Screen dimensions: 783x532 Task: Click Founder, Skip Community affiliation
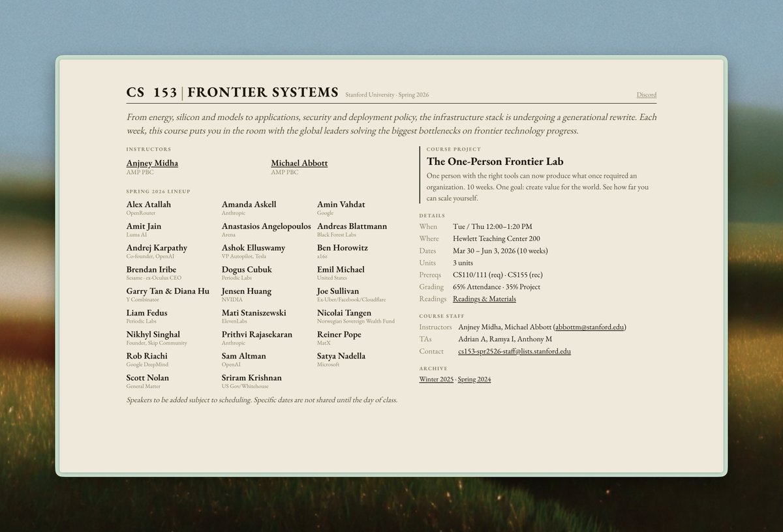(x=157, y=343)
